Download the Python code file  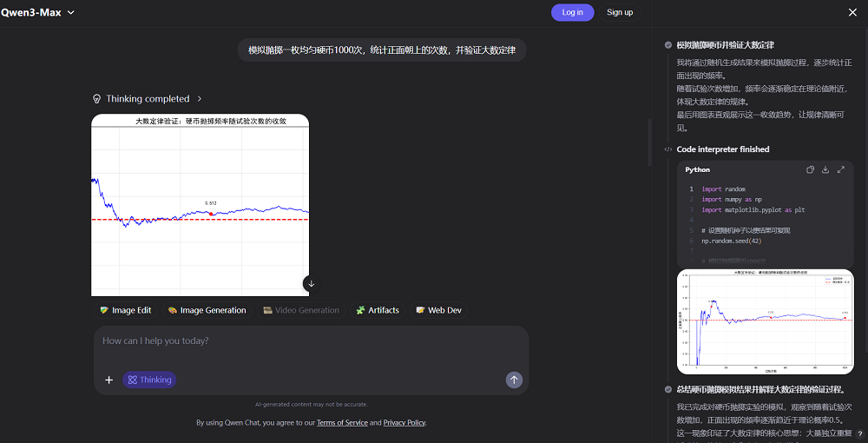click(825, 170)
